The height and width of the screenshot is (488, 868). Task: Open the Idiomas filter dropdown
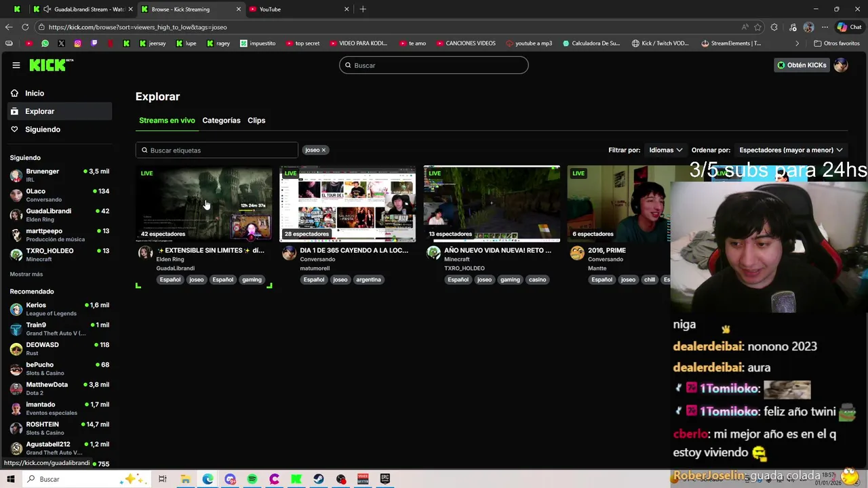pyautogui.click(x=665, y=150)
